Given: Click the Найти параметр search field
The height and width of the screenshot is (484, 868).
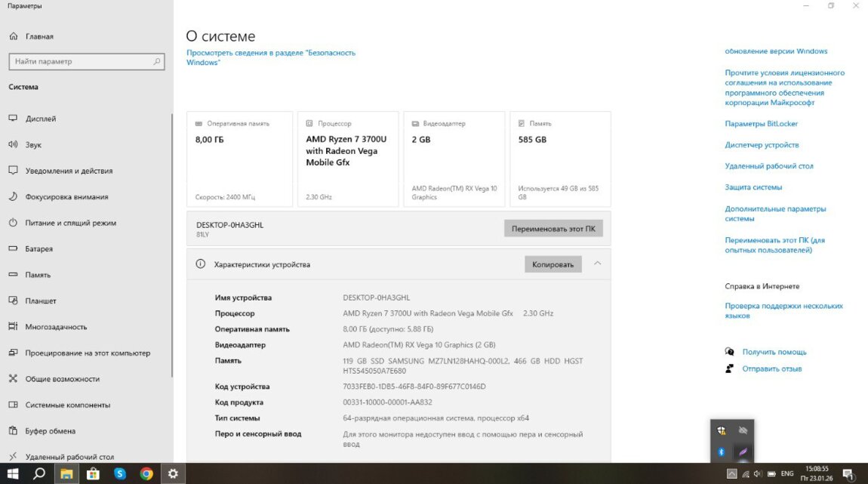Looking at the screenshot, I should coord(85,61).
